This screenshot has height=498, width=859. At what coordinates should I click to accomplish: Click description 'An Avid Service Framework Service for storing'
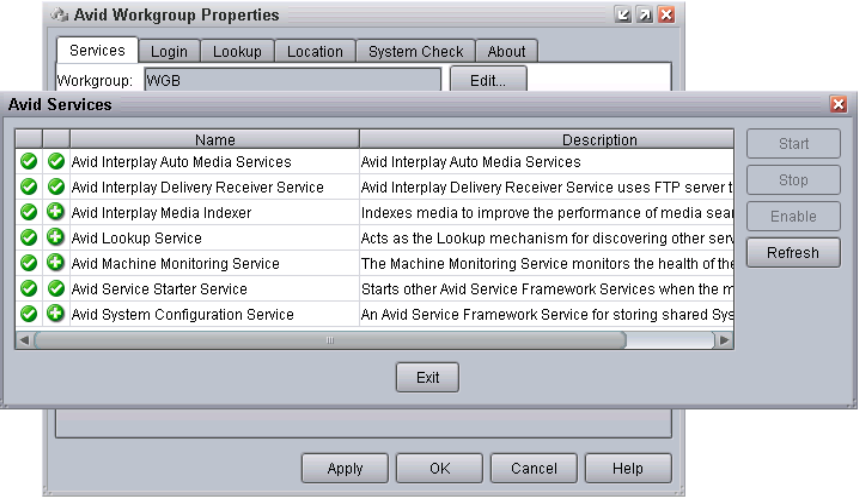546,314
